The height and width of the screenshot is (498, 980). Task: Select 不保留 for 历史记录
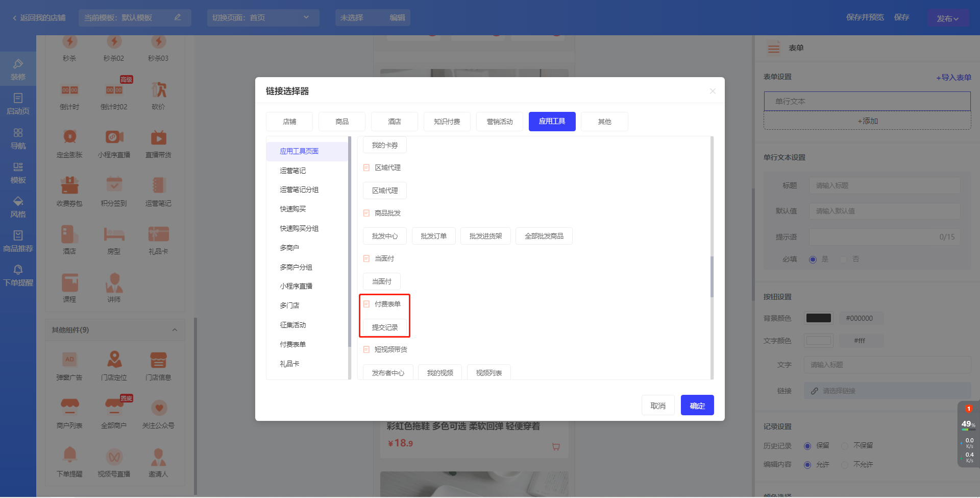[845, 446]
